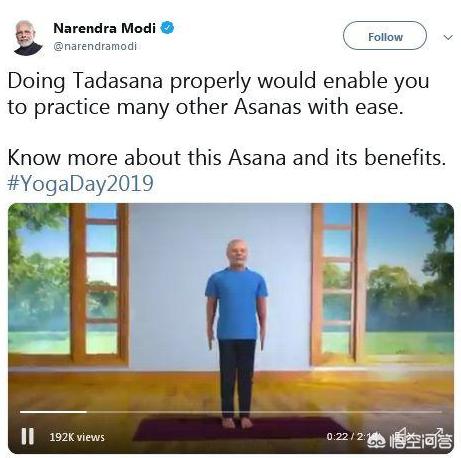Screen dimensions: 461x458
Task: Click the yoga mat in the video
Action: (240, 428)
